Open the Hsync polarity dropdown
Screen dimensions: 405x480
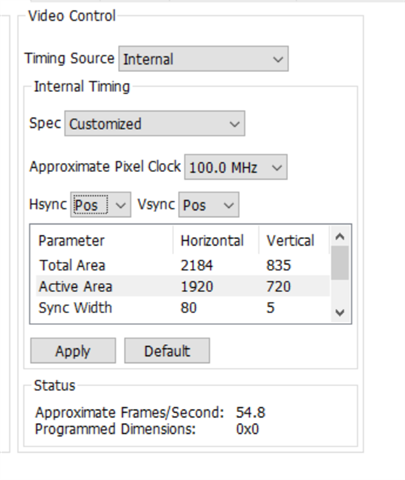(x=100, y=205)
